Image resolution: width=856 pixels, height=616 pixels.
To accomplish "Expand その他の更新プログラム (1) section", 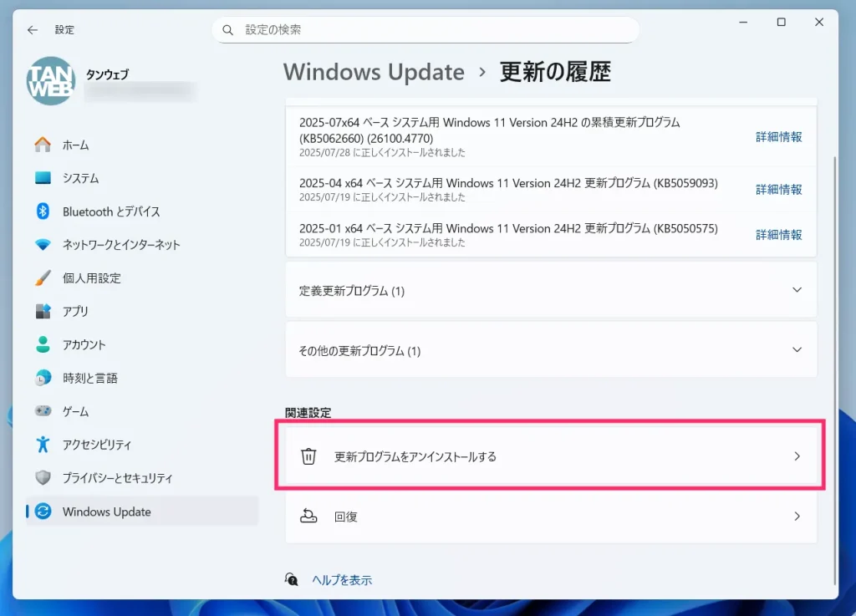I will click(x=552, y=350).
